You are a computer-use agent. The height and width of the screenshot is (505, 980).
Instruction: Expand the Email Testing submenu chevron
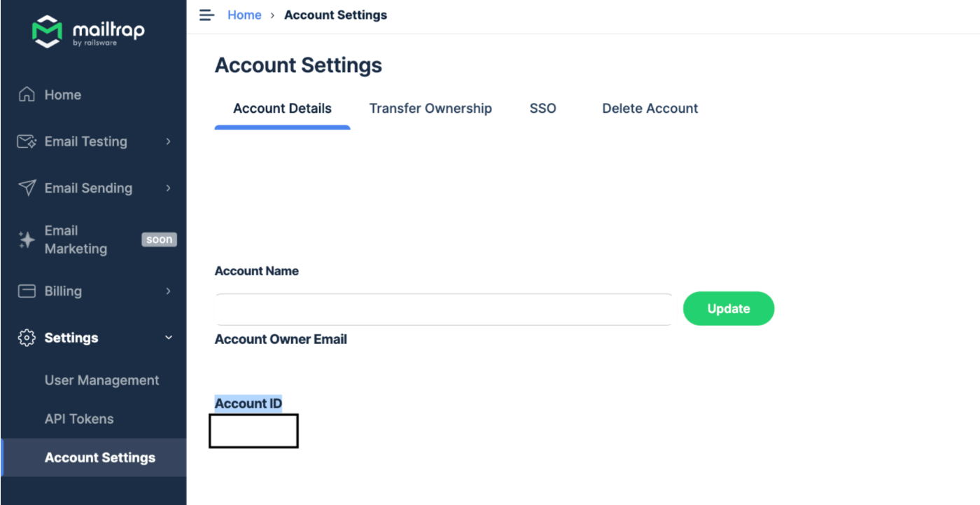click(x=168, y=141)
